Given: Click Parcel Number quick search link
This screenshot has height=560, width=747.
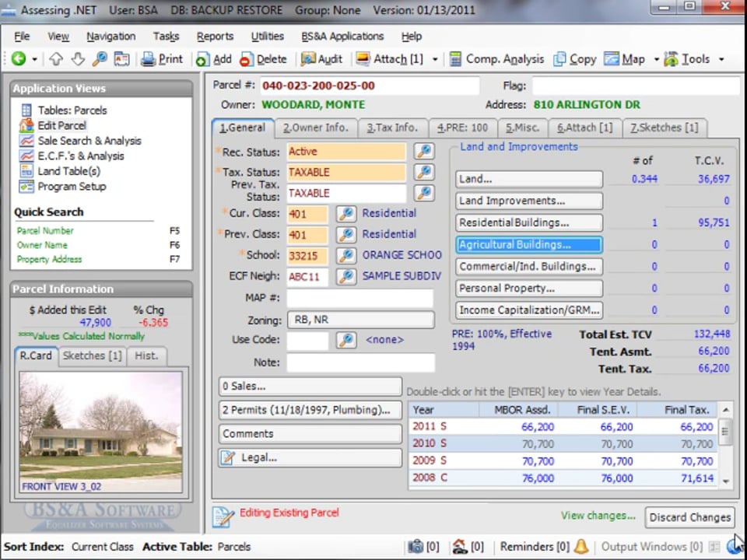Looking at the screenshot, I should [45, 230].
